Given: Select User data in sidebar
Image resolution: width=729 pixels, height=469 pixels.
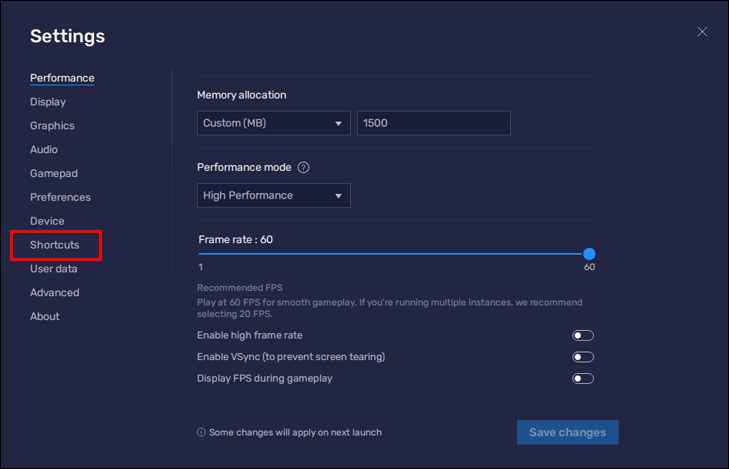Looking at the screenshot, I should [53, 269].
